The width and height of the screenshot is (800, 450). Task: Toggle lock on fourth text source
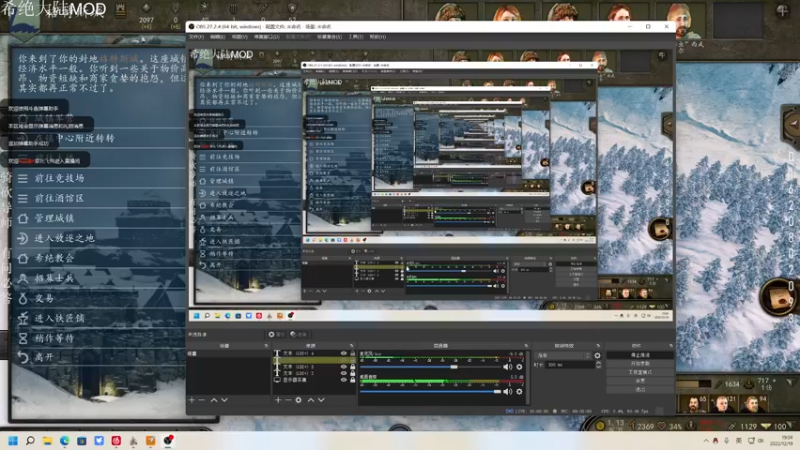pyautogui.click(x=352, y=373)
